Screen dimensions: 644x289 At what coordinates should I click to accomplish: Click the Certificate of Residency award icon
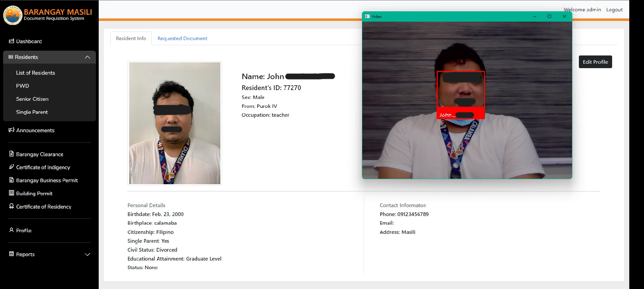point(11,206)
